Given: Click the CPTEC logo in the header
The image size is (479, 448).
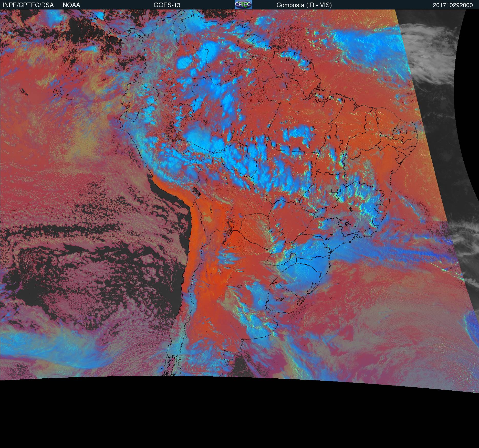Looking at the screenshot, I should point(243,5).
